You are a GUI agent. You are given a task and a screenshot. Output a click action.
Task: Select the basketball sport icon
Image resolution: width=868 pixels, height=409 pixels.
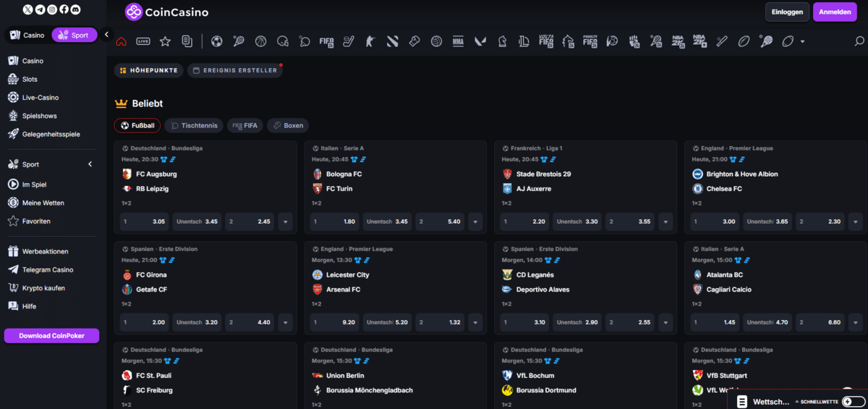[x=260, y=41]
